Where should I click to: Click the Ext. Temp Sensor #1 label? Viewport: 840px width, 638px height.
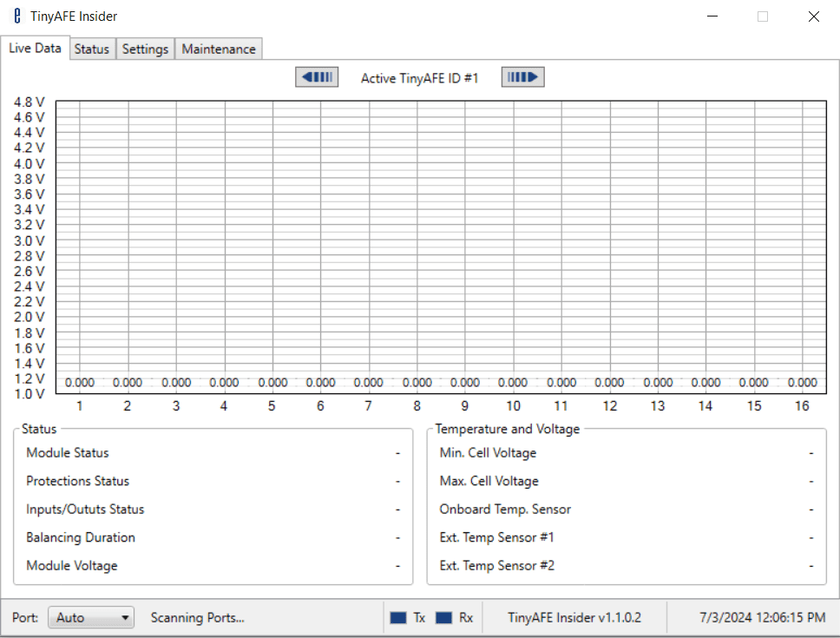497,537
